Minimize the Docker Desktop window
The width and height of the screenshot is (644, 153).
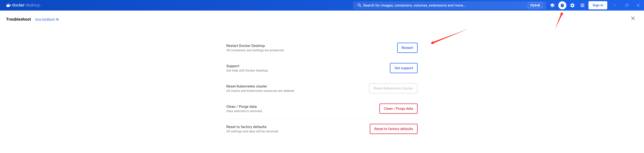click(615, 5)
